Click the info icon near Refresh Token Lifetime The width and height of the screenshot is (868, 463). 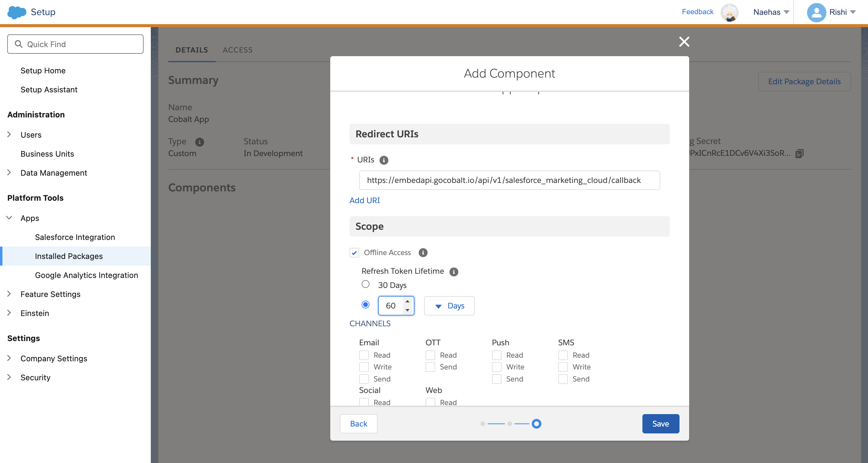click(454, 272)
